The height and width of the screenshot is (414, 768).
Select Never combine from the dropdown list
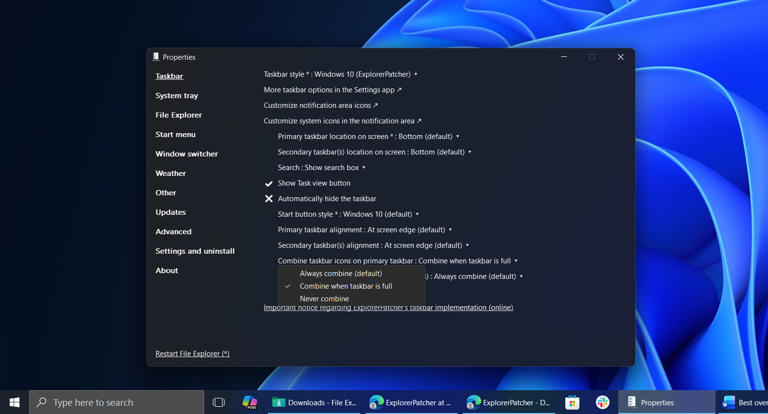[x=324, y=298]
